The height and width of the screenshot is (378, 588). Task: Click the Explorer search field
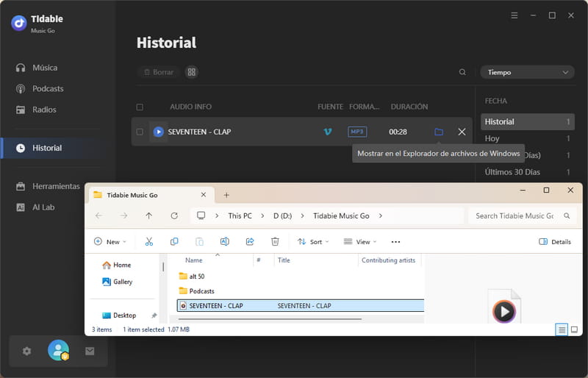click(514, 215)
